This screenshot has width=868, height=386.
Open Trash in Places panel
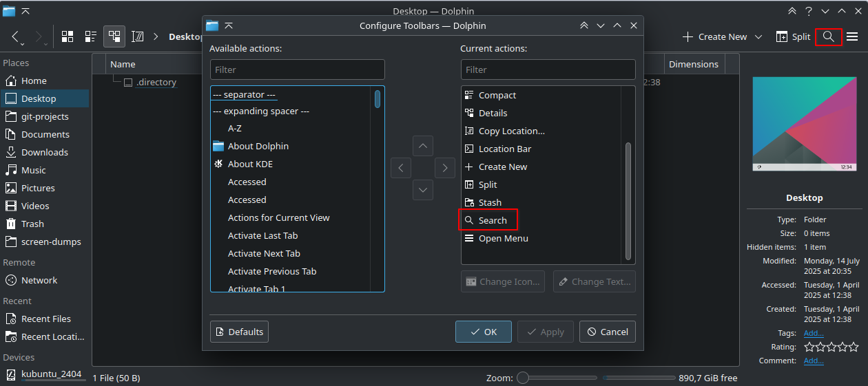click(x=45, y=224)
